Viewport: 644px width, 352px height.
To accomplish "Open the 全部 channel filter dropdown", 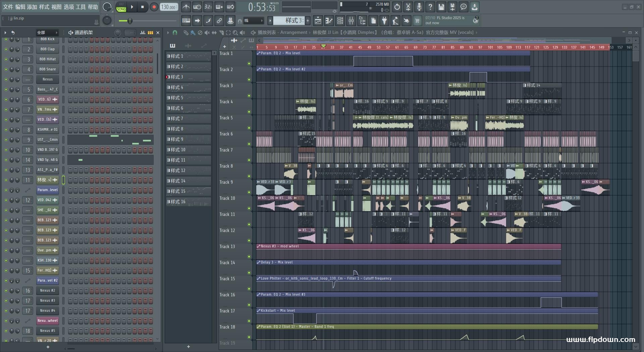I will tap(47, 33).
